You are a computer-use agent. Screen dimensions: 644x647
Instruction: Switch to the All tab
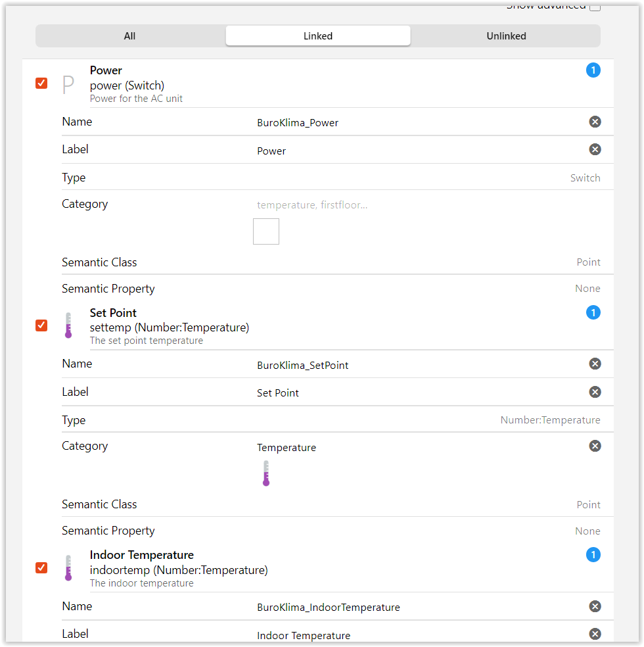[129, 36]
